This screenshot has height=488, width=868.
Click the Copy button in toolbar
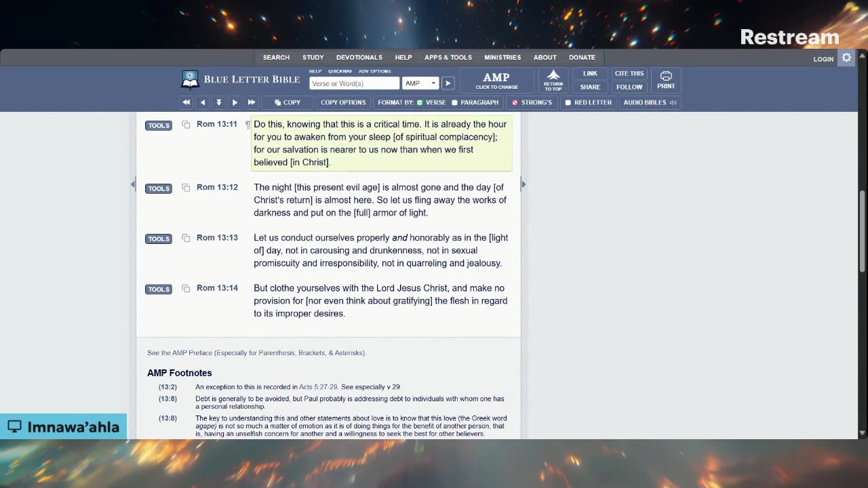point(288,102)
